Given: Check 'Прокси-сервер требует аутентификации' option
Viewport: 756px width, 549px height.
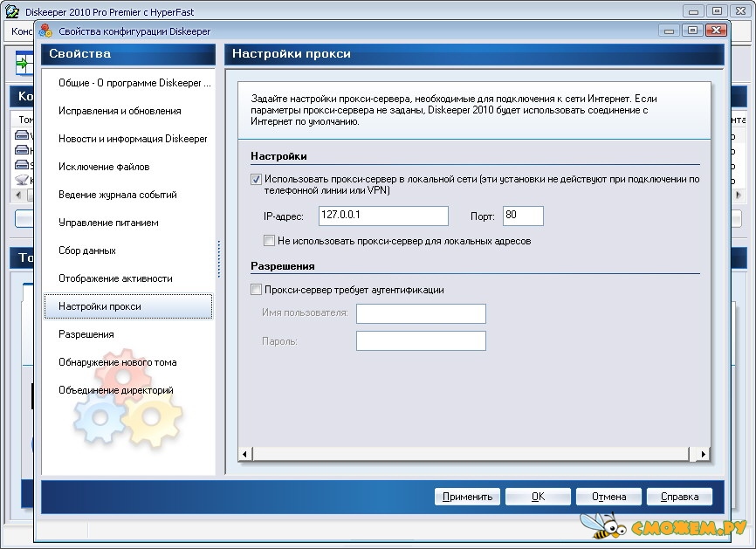Looking at the screenshot, I should click(256, 290).
